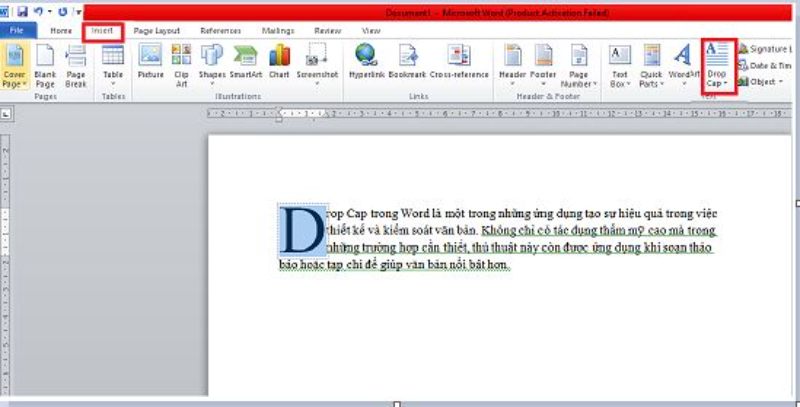Click the vertical ruler on left edge

(x=5, y=265)
